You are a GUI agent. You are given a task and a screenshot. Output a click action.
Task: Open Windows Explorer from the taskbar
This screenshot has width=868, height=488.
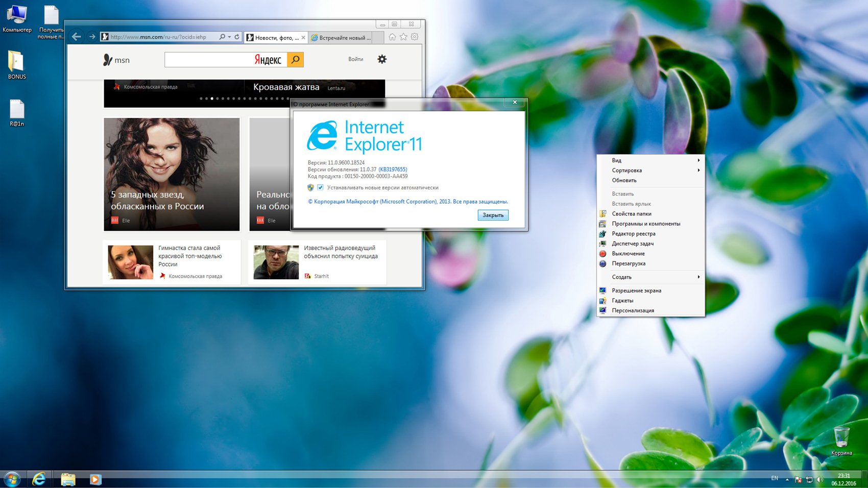click(x=68, y=479)
